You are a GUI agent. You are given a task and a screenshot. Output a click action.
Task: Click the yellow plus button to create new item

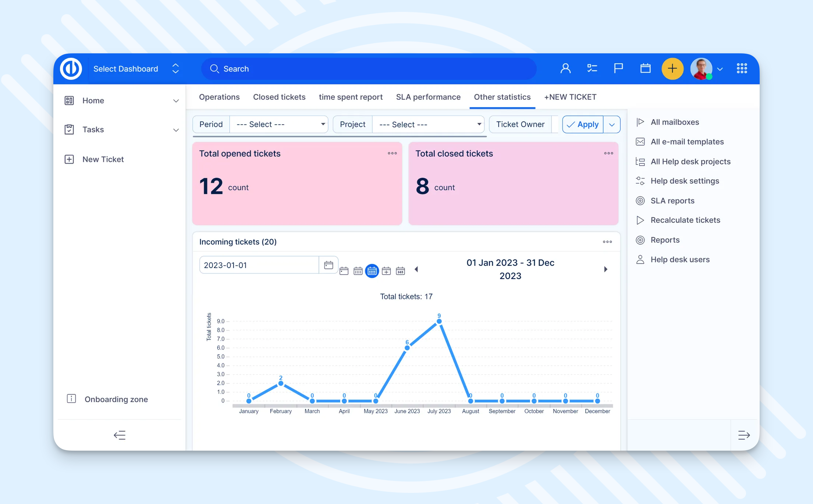point(672,69)
